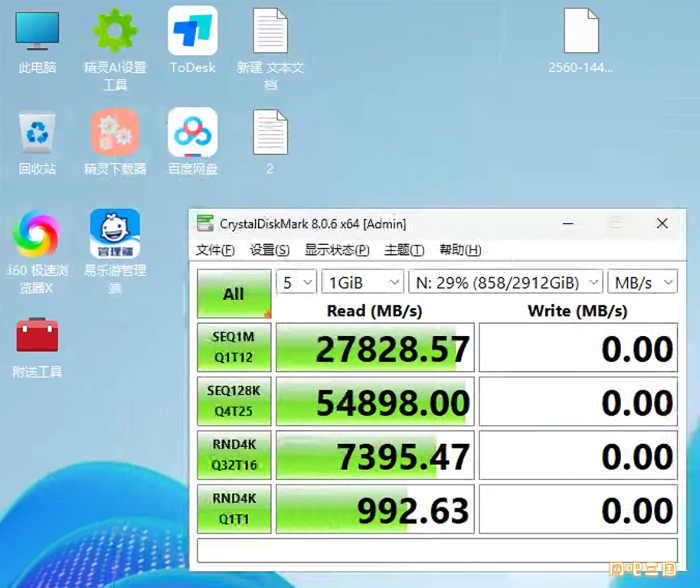Change the MB/s unit dropdown
The image size is (700, 588).
point(643,283)
